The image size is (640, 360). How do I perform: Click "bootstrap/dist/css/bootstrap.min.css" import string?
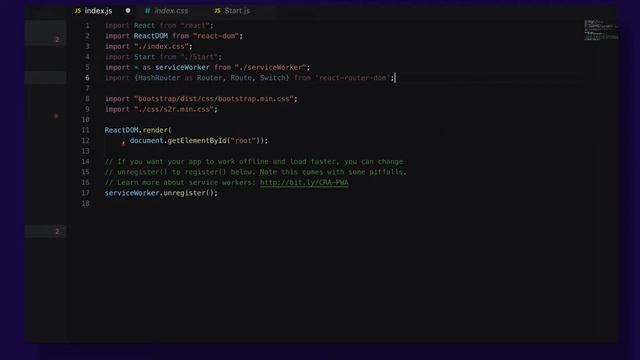pos(214,99)
